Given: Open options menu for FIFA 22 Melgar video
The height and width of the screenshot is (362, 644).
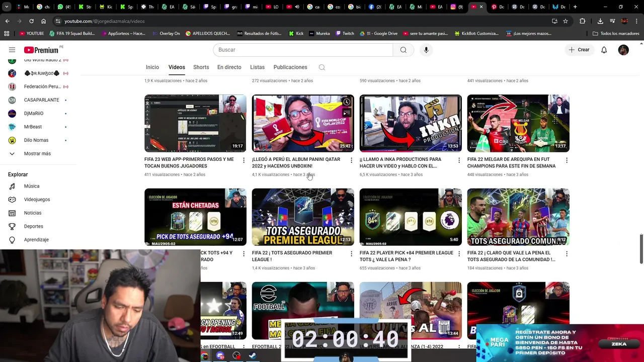Looking at the screenshot, I should [x=567, y=160].
